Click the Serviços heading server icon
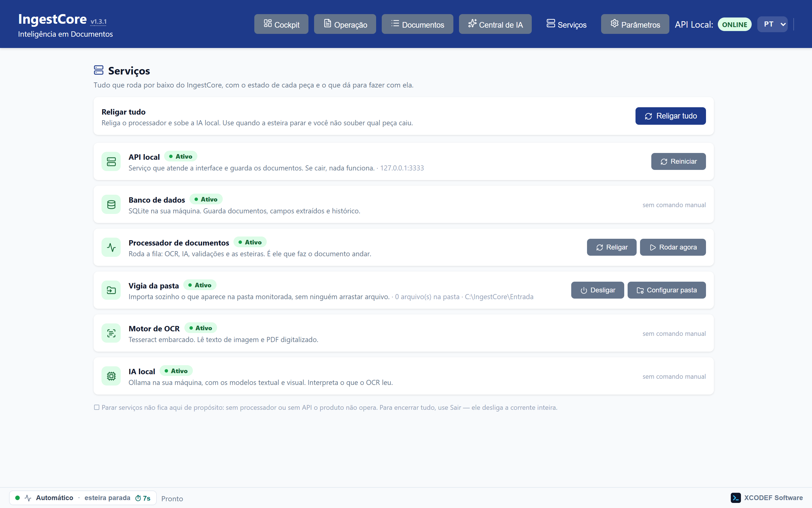Image resolution: width=812 pixels, height=508 pixels. pos(99,70)
